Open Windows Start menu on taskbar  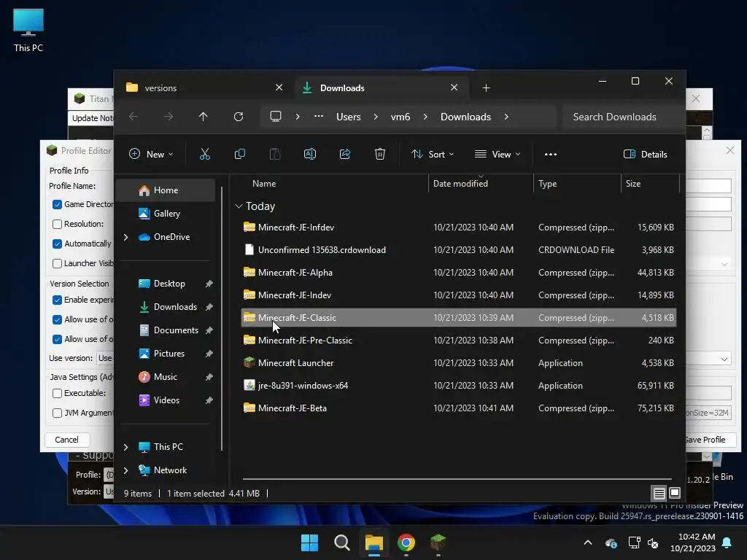[309, 542]
